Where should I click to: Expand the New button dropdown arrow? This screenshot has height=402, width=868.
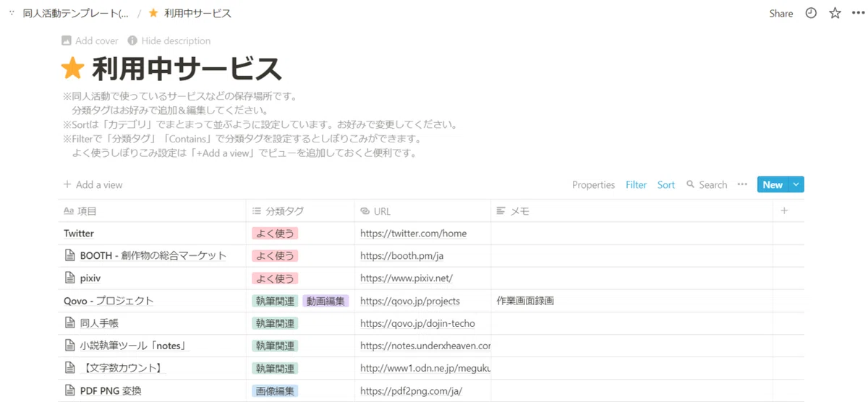(796, 184)
